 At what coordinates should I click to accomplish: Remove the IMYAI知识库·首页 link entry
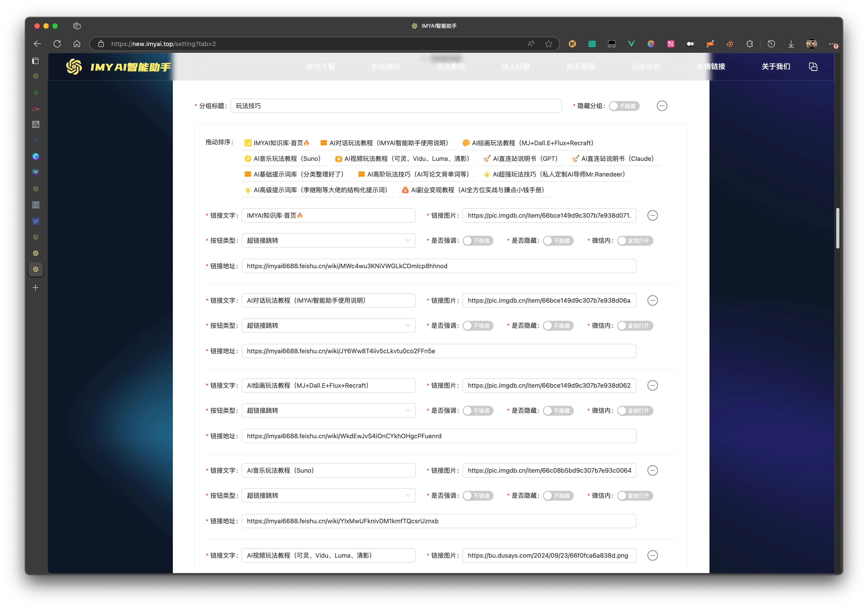click(652, 215)
